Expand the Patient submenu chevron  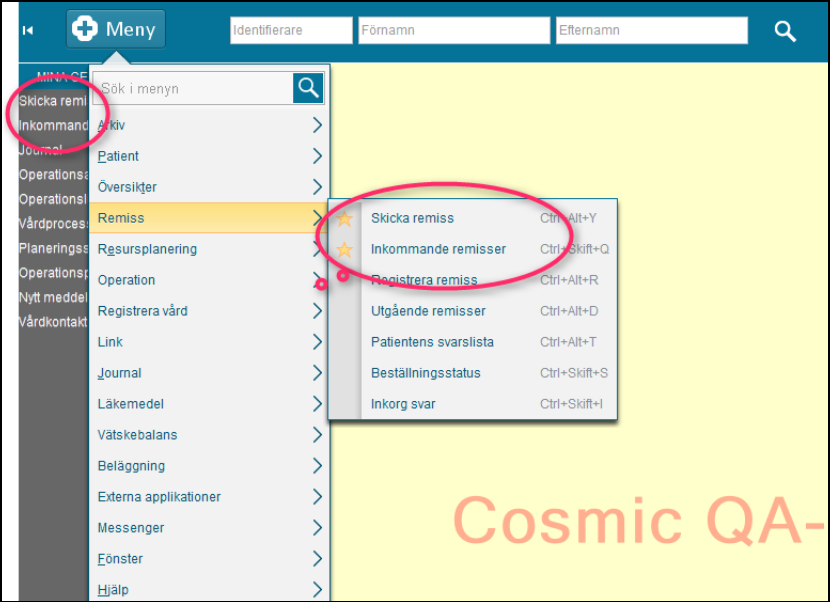(x=316, y=156)
